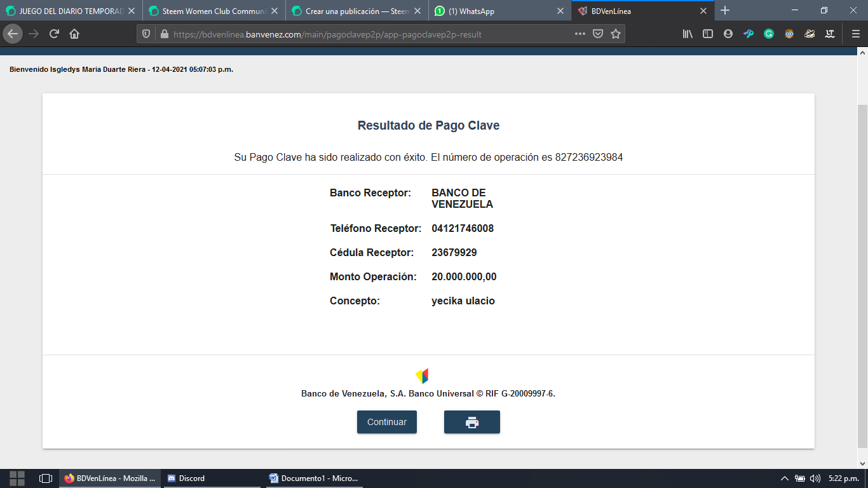Open the battery status icon

[800, 478]
